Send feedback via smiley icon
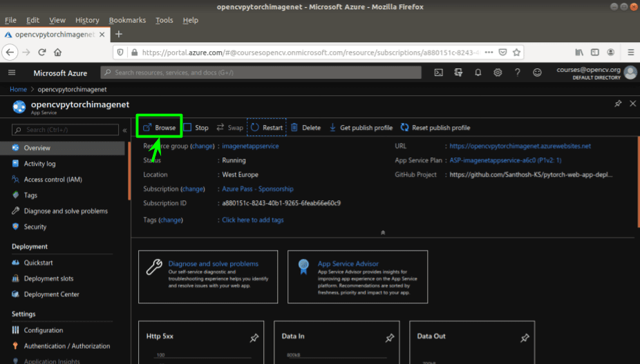The image size is (640, 364). 537,73
